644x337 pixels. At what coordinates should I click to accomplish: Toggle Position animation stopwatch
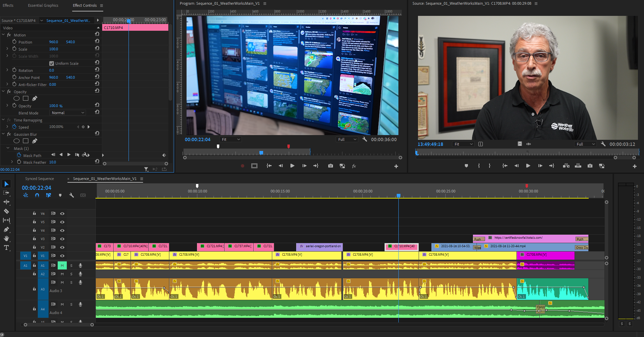14,42
